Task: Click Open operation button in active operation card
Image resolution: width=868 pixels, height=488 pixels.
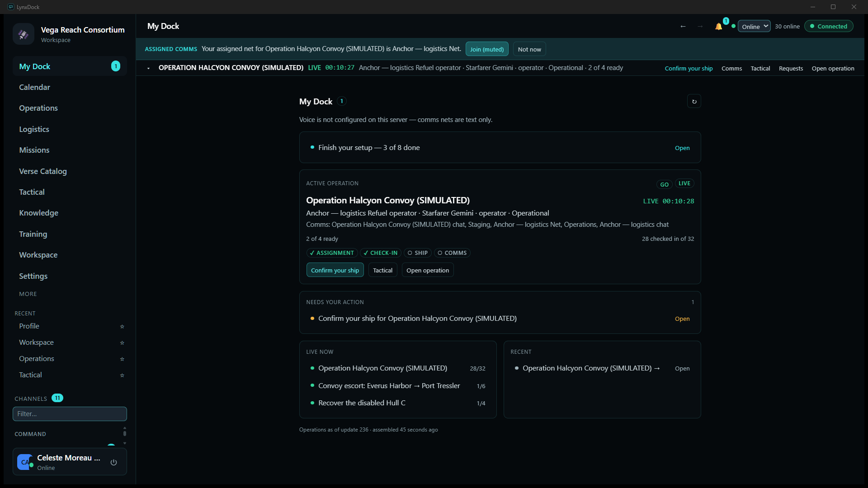Action: 428,270
